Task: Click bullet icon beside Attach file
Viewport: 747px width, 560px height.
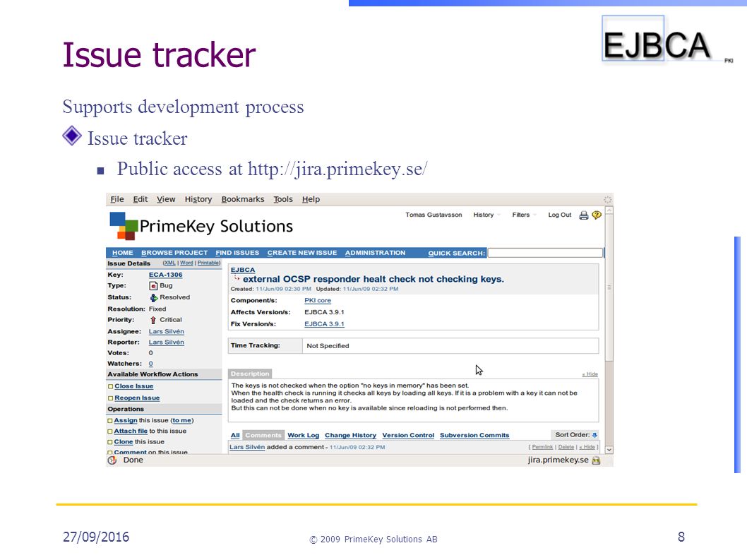Action: pyautogui.click(x=110, y=431)
